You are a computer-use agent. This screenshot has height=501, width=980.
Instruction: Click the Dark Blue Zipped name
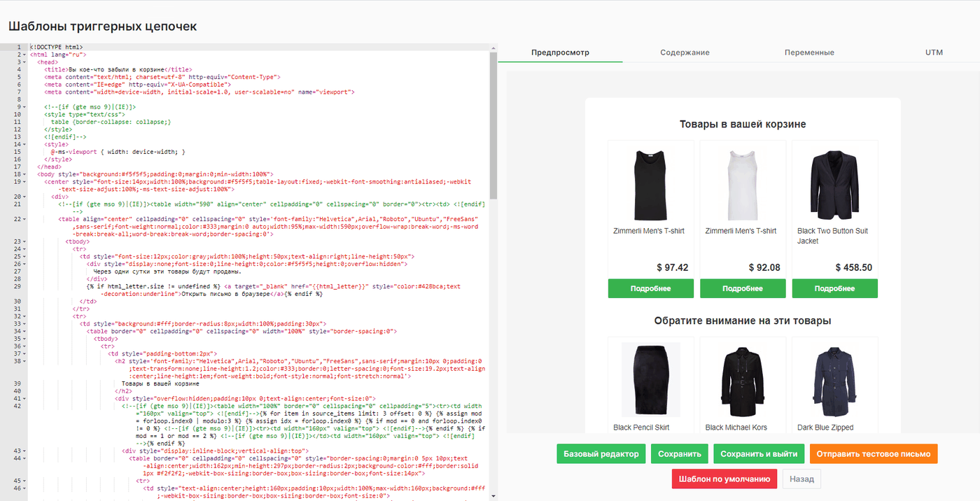(825, 428)
